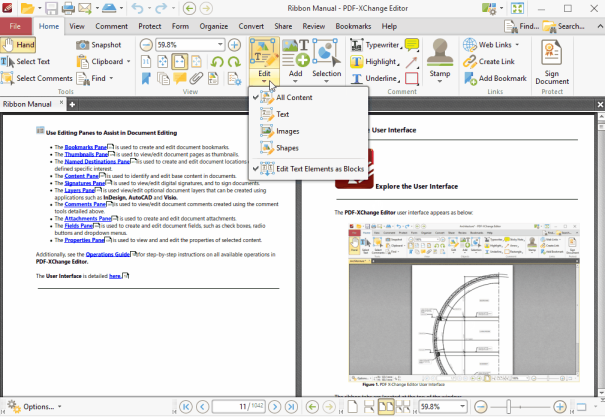This screenshot has height=417, width=605.
Task: Click the Find... button at top right
Action: [x=522, y=26]
